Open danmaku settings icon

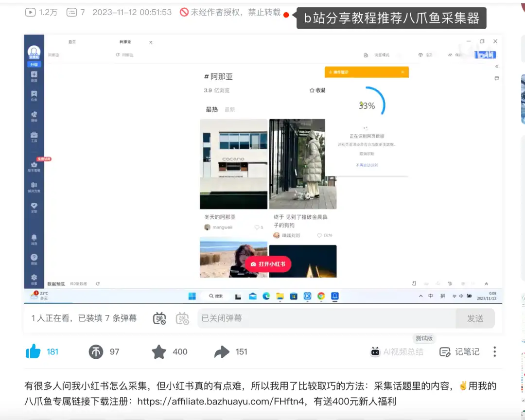click(x=182, y=318)
